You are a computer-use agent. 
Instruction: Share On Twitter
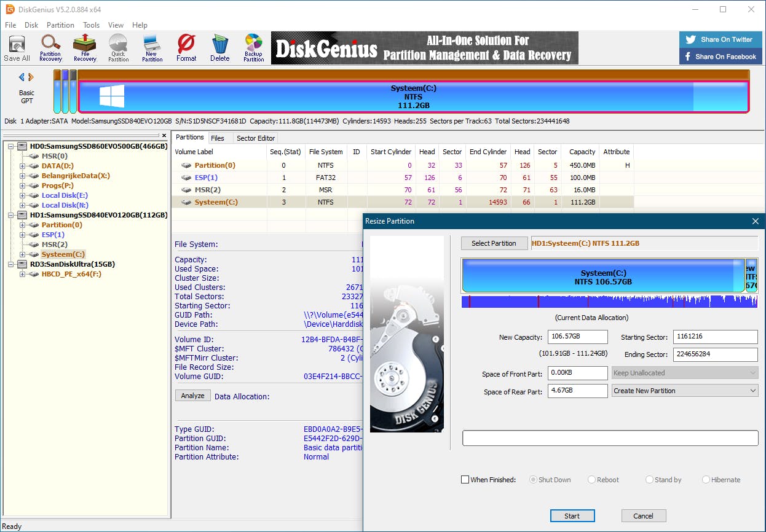[x=721, y=39]
